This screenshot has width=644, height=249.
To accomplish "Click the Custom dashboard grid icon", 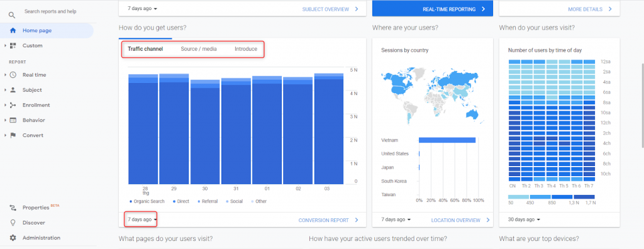I will coord(13,46).
